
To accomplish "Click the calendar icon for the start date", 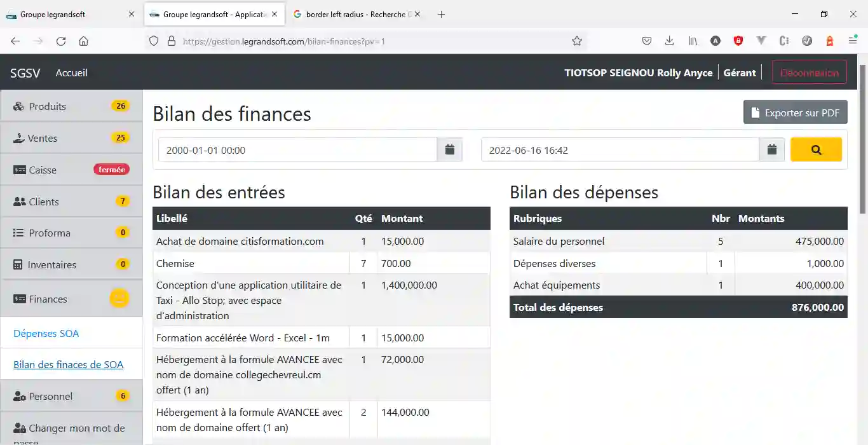I will (x=450, y=149).
